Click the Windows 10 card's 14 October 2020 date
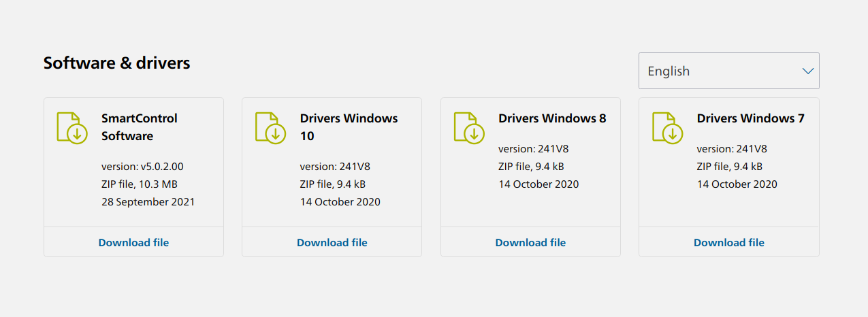The width and height of the screenshot is (868, 317). tap(340, 201)
